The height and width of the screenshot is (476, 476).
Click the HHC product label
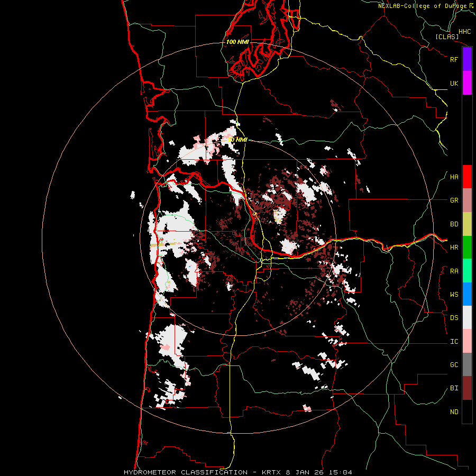pyautogui.click(x=464, y=32)
